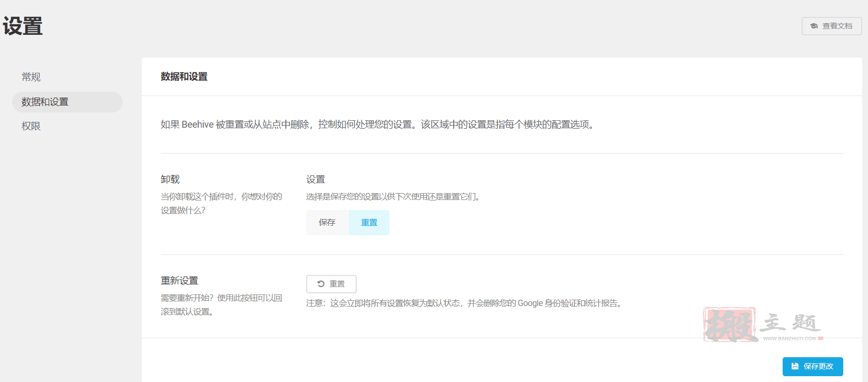Switch to the 权限 tab
868x382 pixels.
[31, 126]
